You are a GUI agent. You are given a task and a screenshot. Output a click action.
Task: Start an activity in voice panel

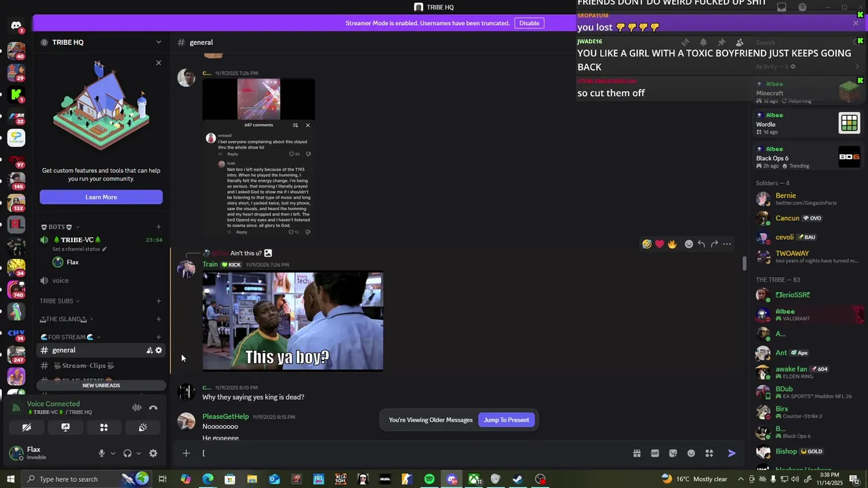click(104, 428)
